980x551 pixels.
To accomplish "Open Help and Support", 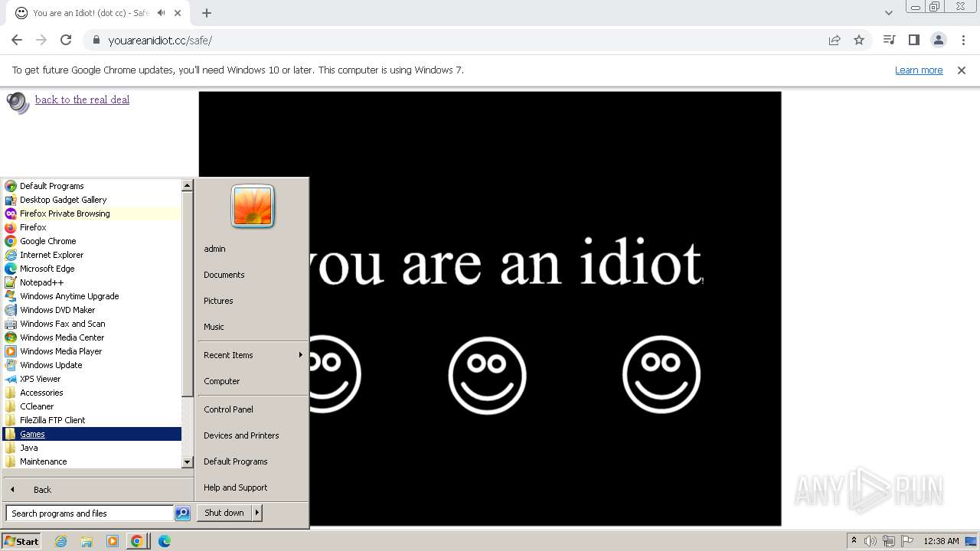I will coord(253,487).
